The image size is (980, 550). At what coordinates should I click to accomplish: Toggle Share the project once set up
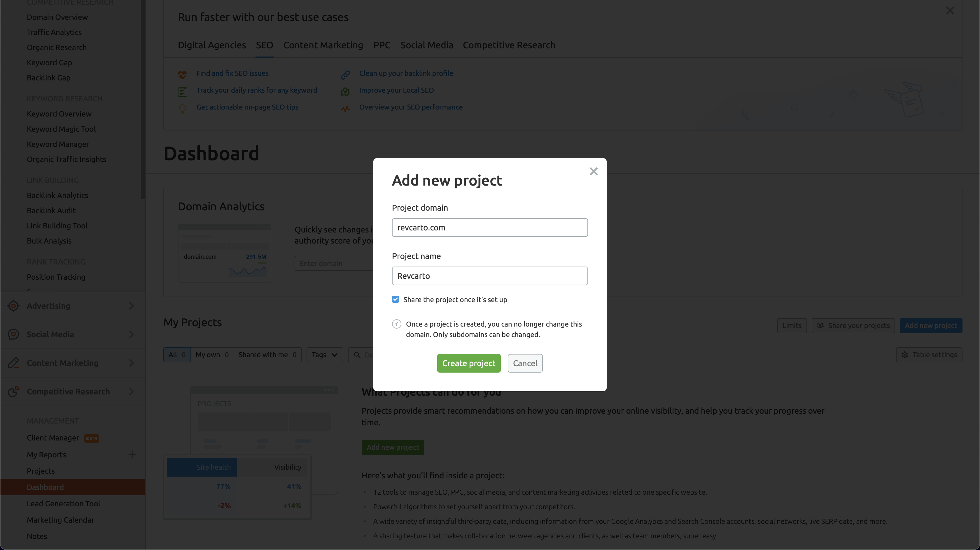click(396, 299)
